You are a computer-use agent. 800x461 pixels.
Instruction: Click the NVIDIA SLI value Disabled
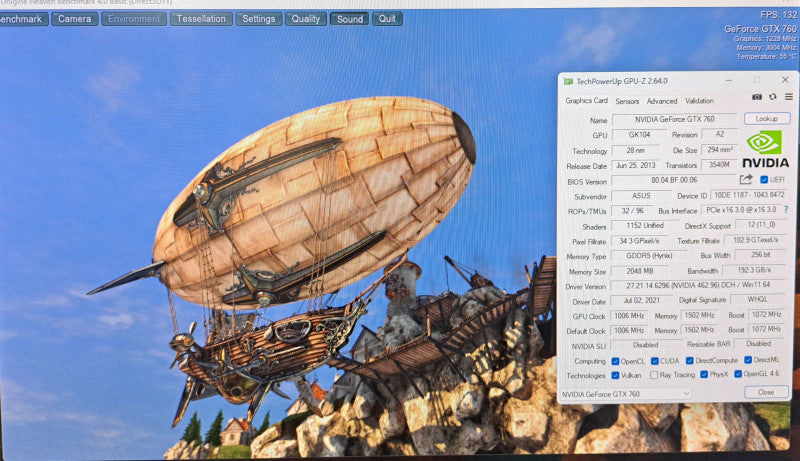(x=645, y=345)
